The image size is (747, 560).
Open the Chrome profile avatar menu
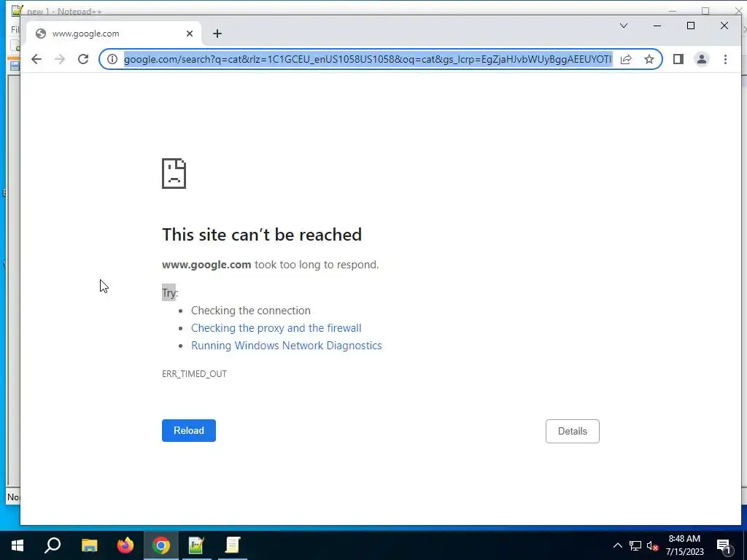[x=702, y=59]
